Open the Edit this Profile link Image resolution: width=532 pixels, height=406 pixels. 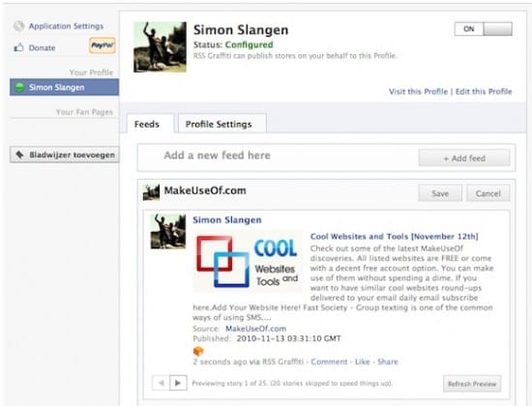(x=484, y=91)
